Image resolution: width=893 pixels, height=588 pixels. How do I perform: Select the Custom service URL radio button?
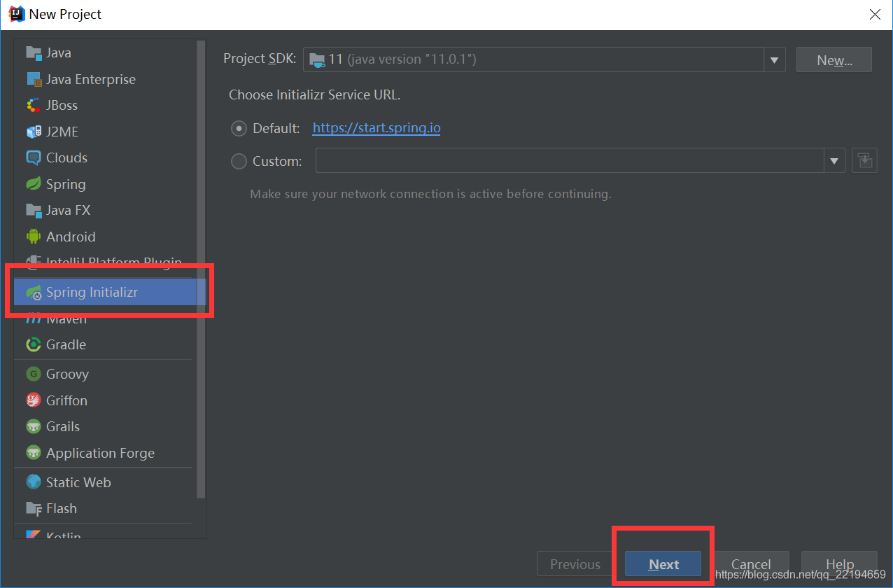point(239,161)
